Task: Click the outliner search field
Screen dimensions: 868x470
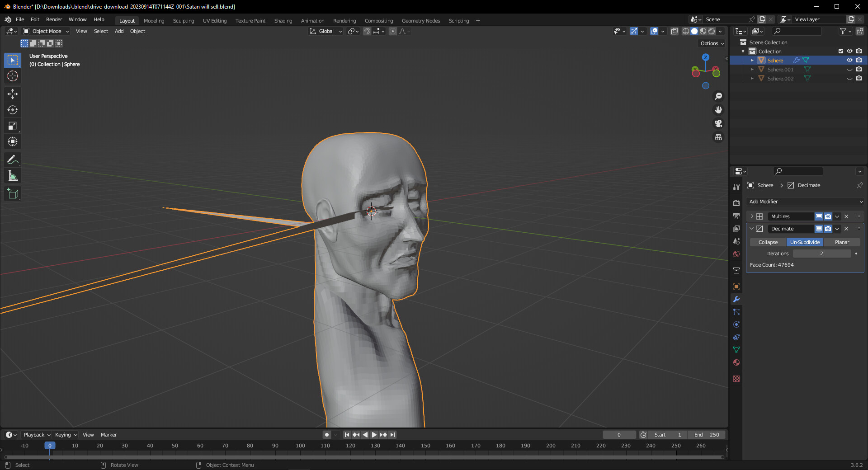Action: [x=797, y=31]
